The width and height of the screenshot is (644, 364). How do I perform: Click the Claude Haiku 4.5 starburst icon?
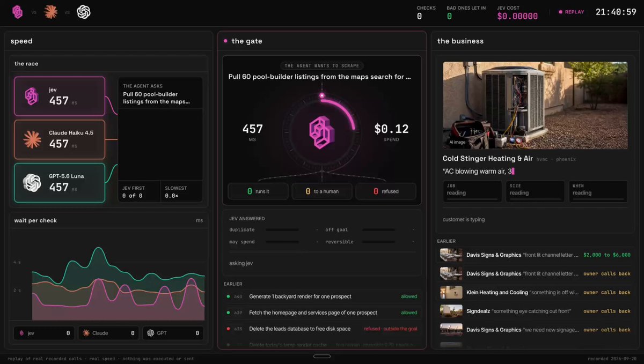32,139
